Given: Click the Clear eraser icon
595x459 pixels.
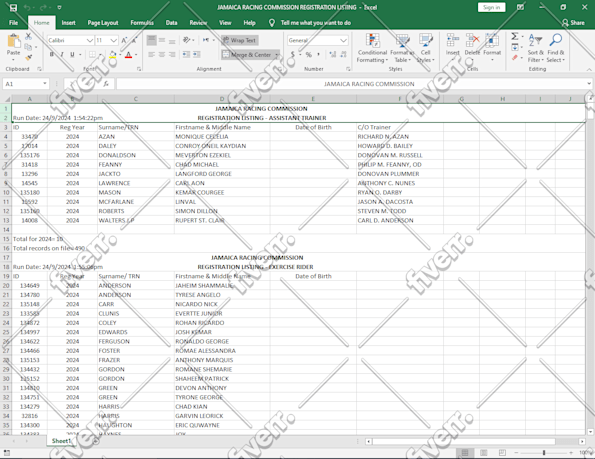Looking at the screenshot, I should (515, 58).
